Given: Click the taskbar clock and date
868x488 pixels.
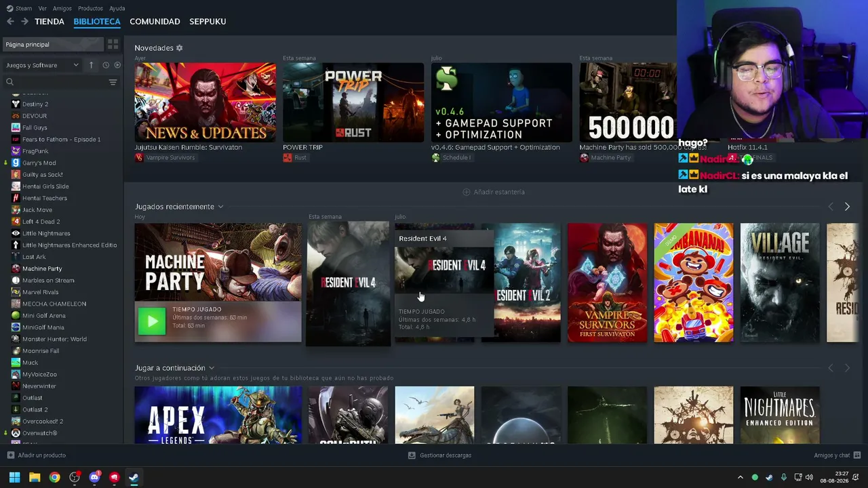Looking at the screenshot, I should 834,477.
